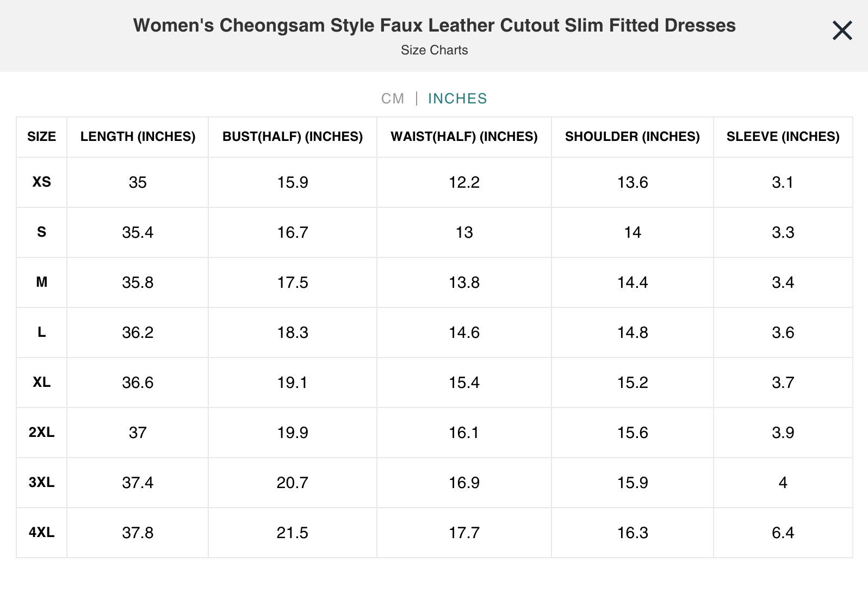Select the XS size row label
868x592 pixels.
[41, 182]
